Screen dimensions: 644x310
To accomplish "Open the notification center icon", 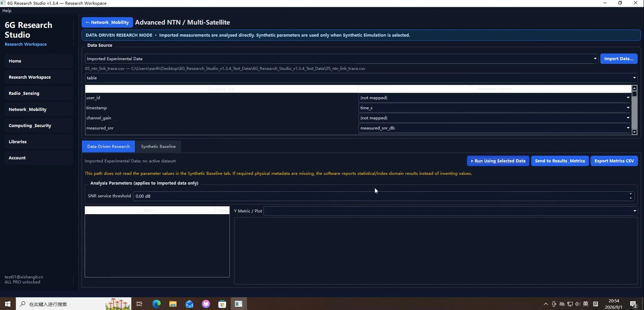I will pos(633,304).
